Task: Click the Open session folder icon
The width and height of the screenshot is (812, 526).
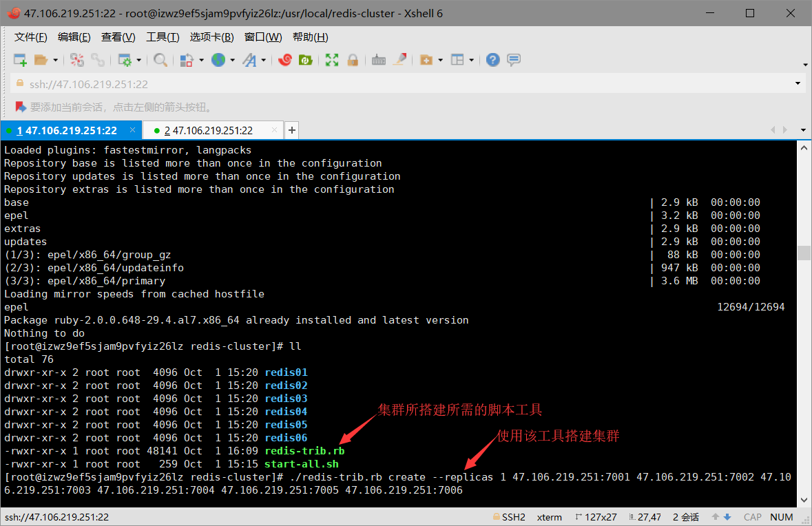Action: [41, 60]
